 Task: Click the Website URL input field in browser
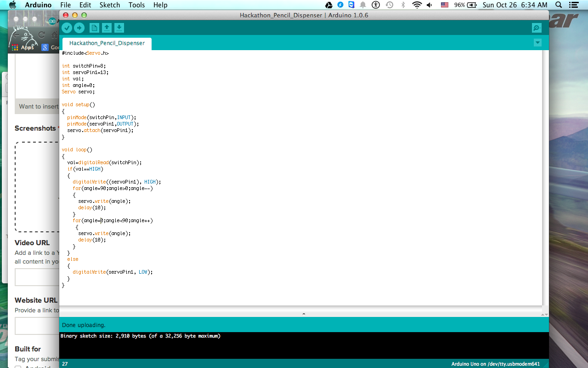[37, 326]
